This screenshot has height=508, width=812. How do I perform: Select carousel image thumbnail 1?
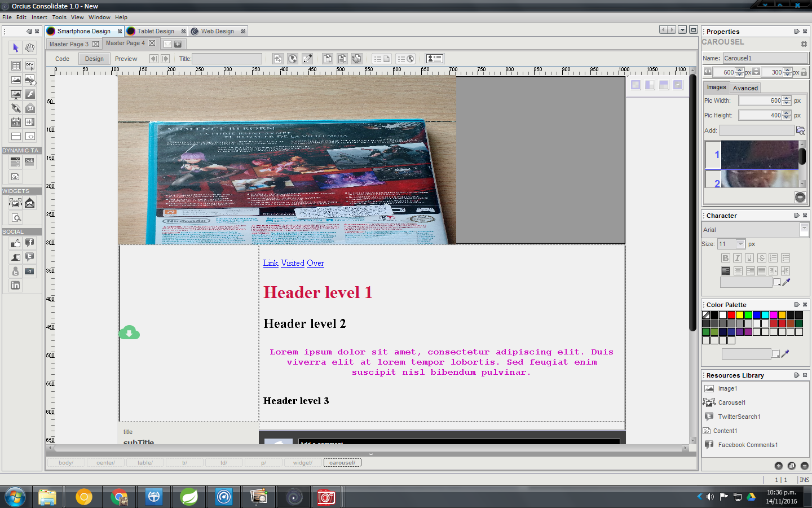point(752,155)
